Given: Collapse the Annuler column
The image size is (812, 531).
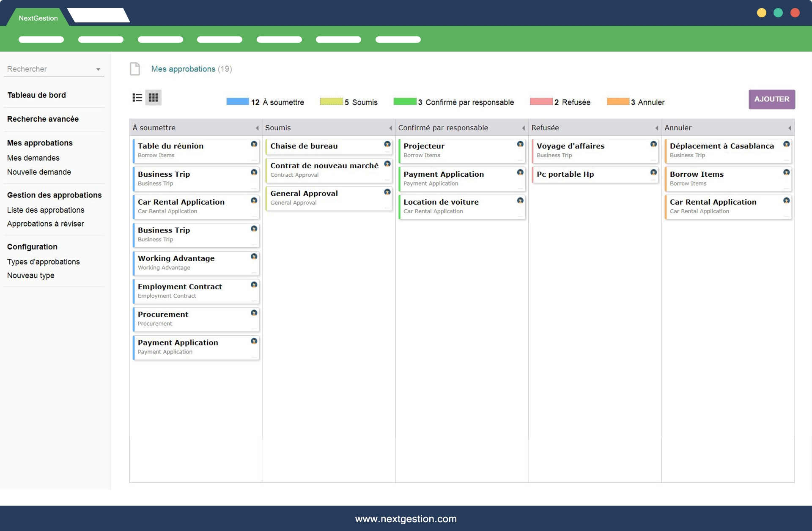Looking at the screenshot, I should [789, 128].
